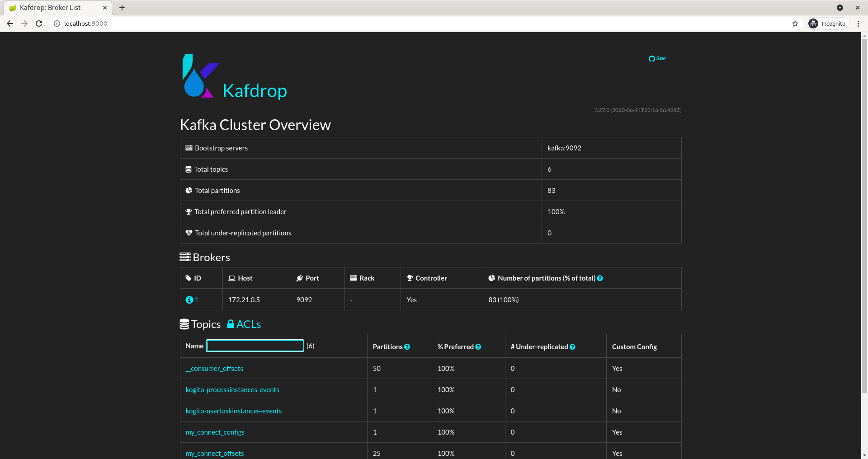This screenshot has width=868, height=459.
Task: Click the Kafdrop logo
Action: [x=201, y=76]
